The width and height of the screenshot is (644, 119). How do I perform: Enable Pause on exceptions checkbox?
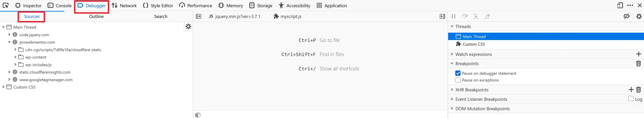pos(458,80)
